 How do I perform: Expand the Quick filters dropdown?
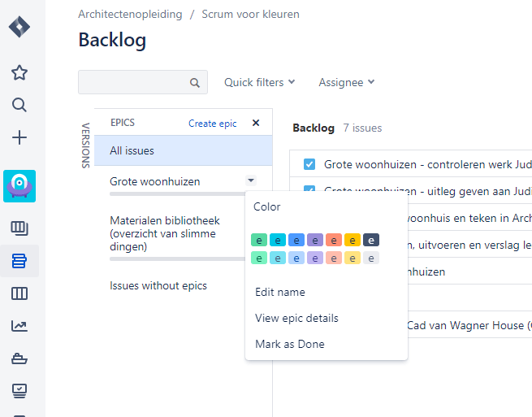point(259,82)
